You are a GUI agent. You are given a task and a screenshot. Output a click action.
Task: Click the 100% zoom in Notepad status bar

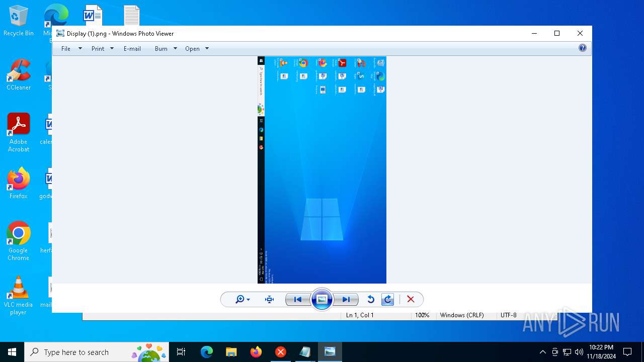(422, 315)
